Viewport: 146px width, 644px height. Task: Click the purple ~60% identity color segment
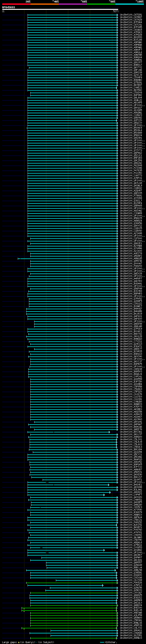pyautogui.click(x=73, y=4)
